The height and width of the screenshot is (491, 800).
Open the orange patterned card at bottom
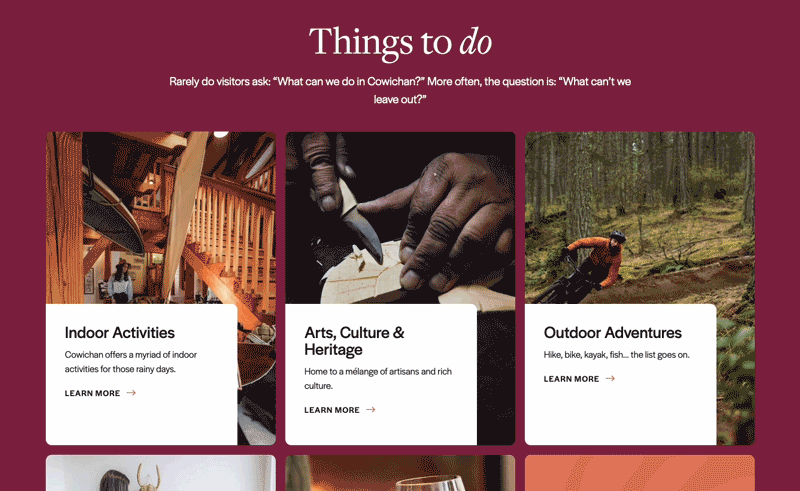pyautogui.click(x=640, y=473)
